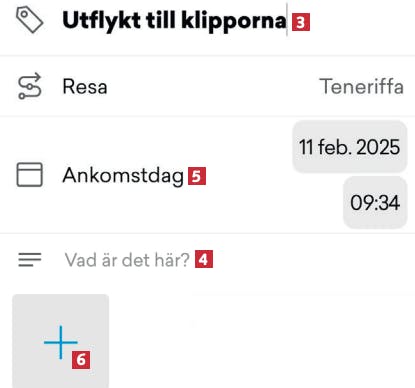
Task: Click the blue plus sign to add photo
Action: 61,342
